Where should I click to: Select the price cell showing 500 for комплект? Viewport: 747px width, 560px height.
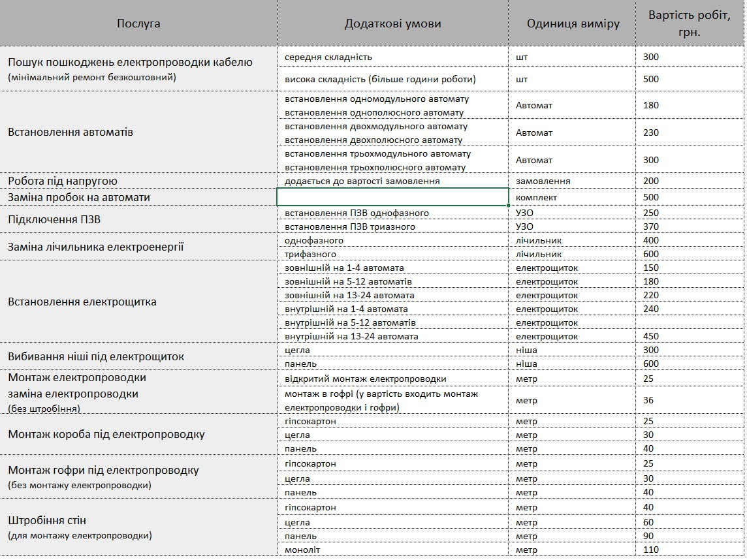690,197
